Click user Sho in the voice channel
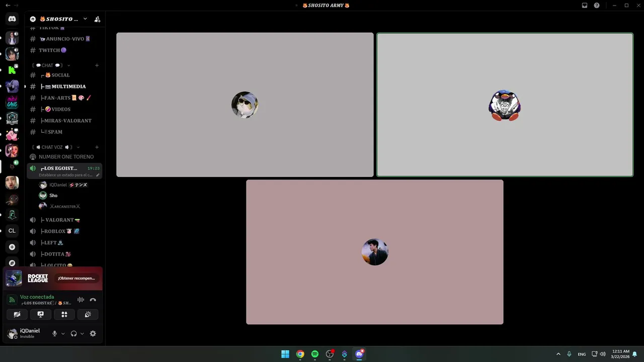Image resolution: width=644 pixels, height=362 pixels. tap(69, 196)
